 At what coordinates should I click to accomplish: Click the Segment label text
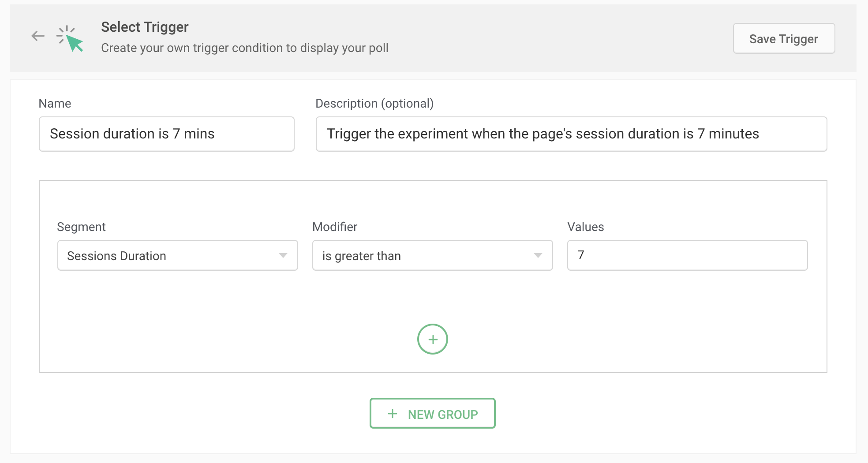81,227
